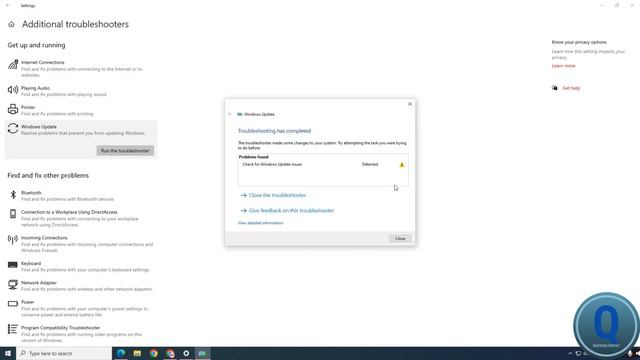The width and height of the screenshot is (640, 360).
Task: Open the troubleshooter app on the taskbar
Action: [202, 353]
